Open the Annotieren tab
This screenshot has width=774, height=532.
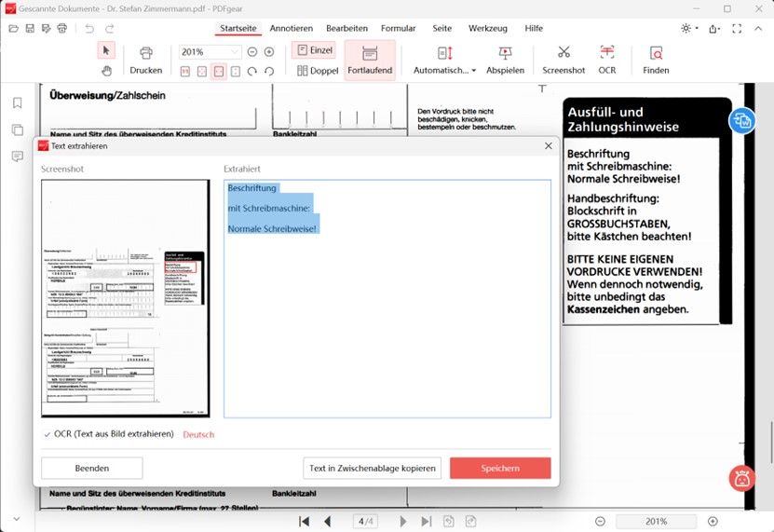292,28
